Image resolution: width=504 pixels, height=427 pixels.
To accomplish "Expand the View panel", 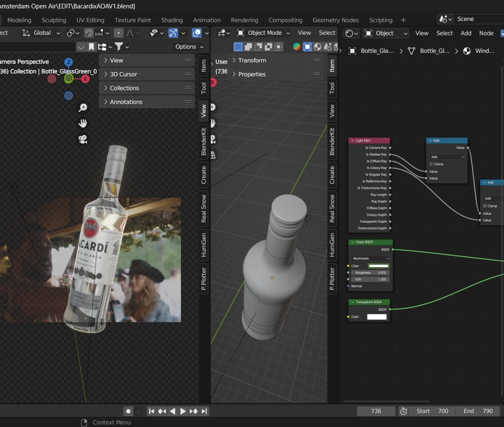I will (147, 60).
